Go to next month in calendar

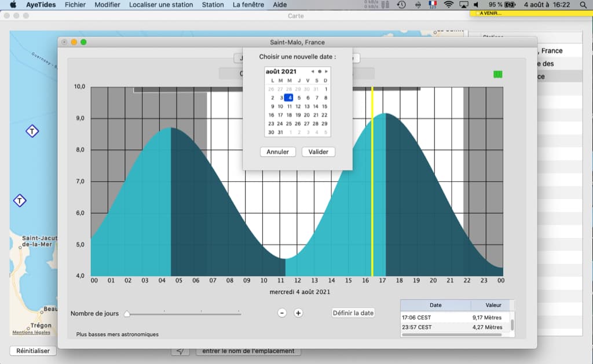click(x=327, y=71)
